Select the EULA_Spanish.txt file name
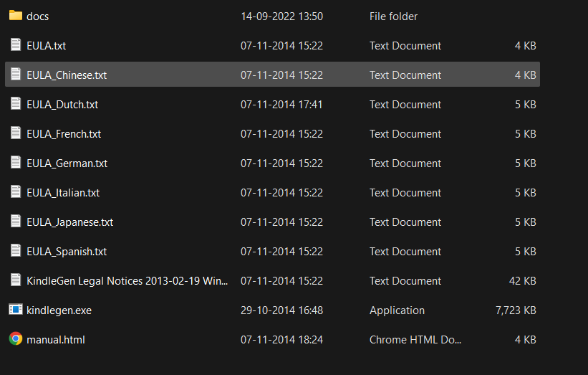Image resolution: width=588 pixels, height=375 pixels. tap(67, 252)
